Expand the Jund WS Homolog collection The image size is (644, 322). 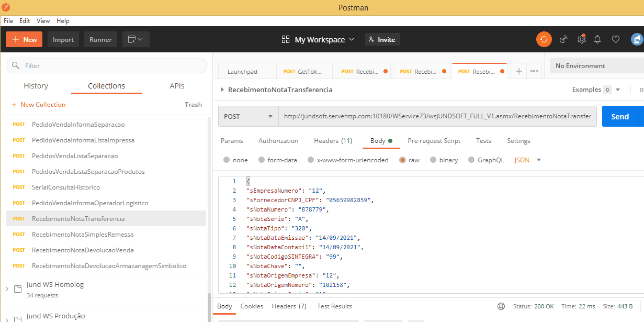pyautogui.click(x=7, y=289)
